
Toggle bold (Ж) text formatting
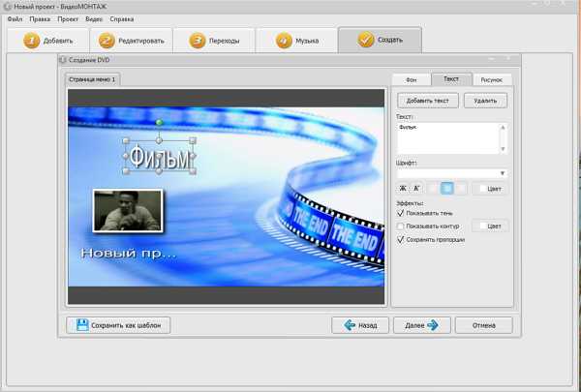[x=404, y=189]
